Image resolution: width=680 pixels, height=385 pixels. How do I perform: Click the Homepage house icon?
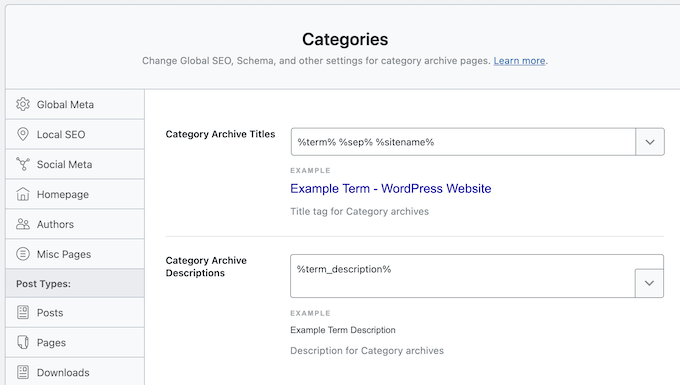pos(23,194)
